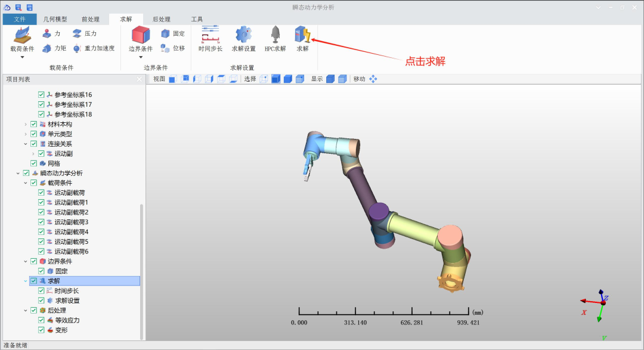Choose meshed cube selection icon after 选择
Viewport: 644px width, 350px height.
pos(300,79)
